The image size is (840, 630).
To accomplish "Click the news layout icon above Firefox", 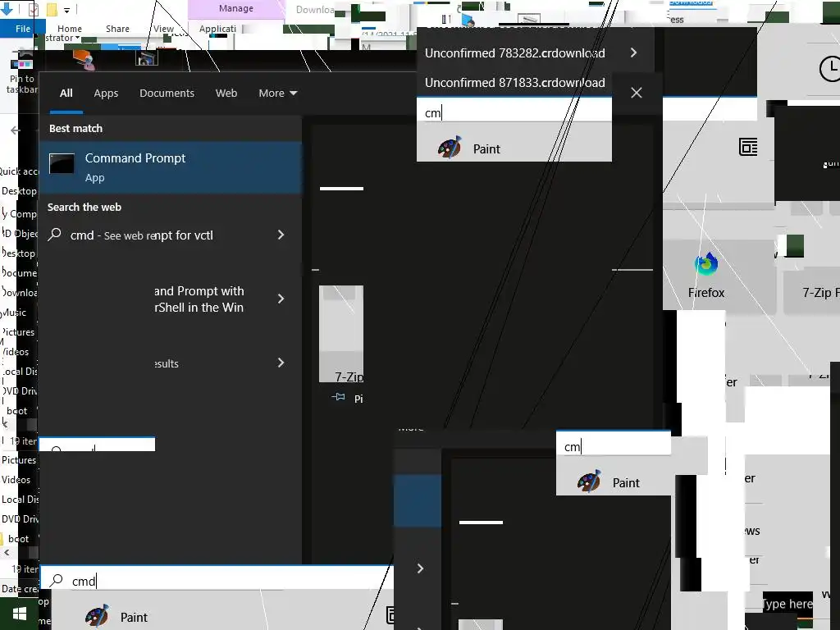I will (748, 146).
